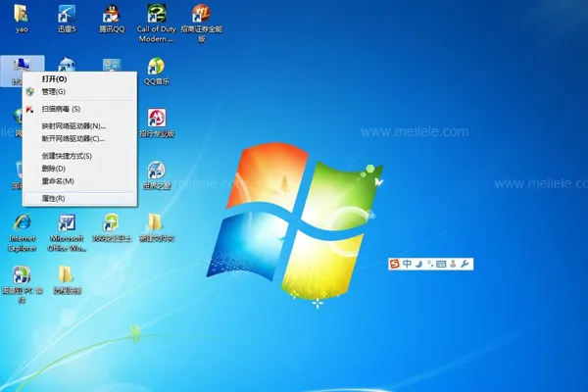Select the highlighted Computer desktop icon
Image resolution: width=588 pixels, height=392 pixels.
(23, 71)
